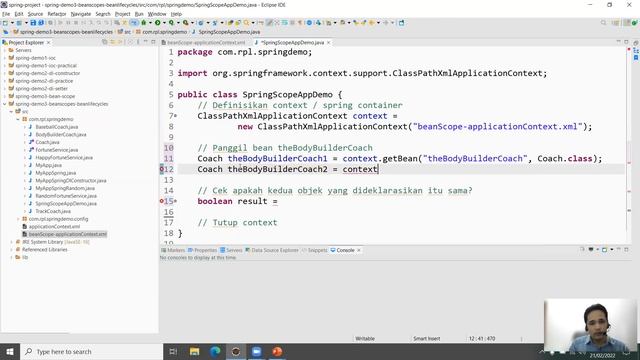Click the error marker on line 15
The height and width of the screenshot is (360, 640).
pos(162,201)
